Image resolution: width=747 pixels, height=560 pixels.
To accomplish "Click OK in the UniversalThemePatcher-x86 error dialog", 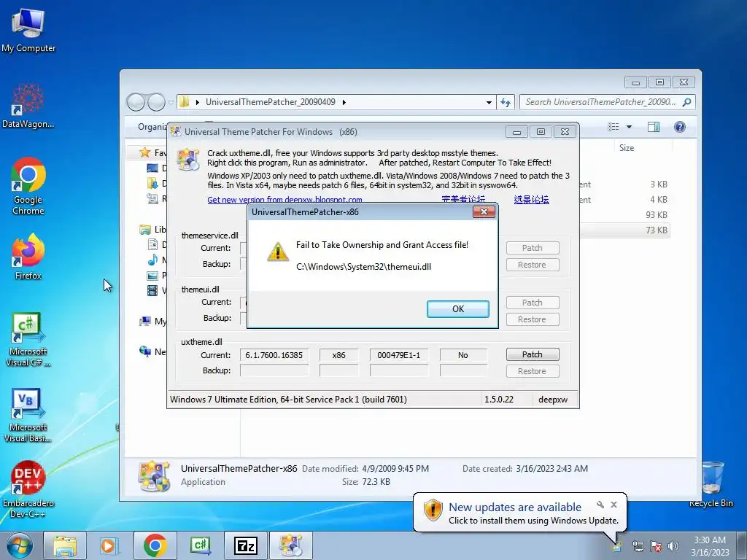I will coord(458,308).
